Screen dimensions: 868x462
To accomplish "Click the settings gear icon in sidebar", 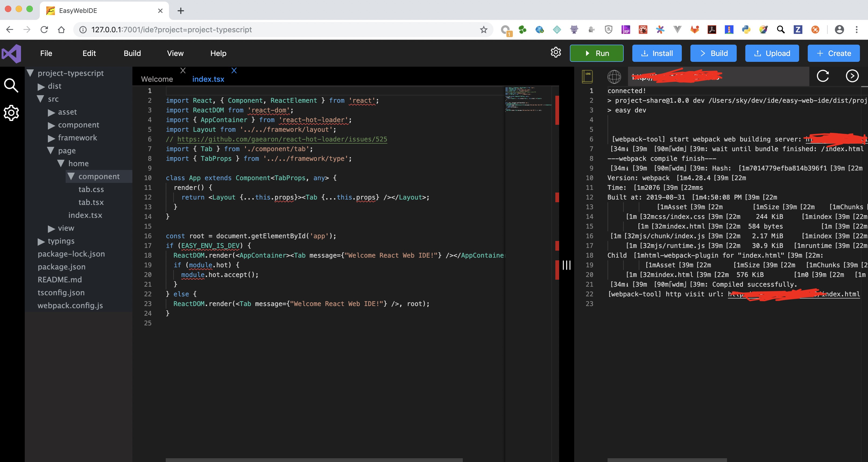I will click(12, 112).
